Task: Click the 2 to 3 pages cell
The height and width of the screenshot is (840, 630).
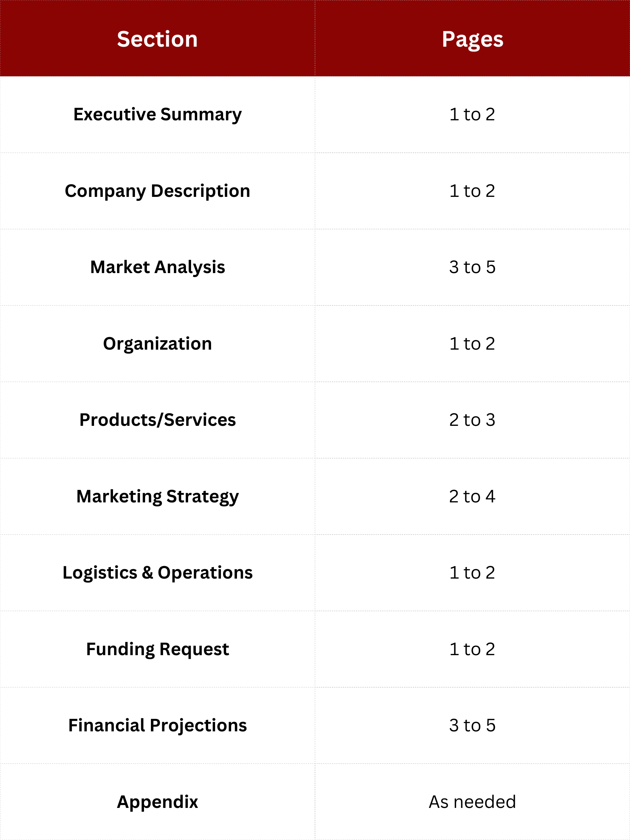Action: (472, 420)
